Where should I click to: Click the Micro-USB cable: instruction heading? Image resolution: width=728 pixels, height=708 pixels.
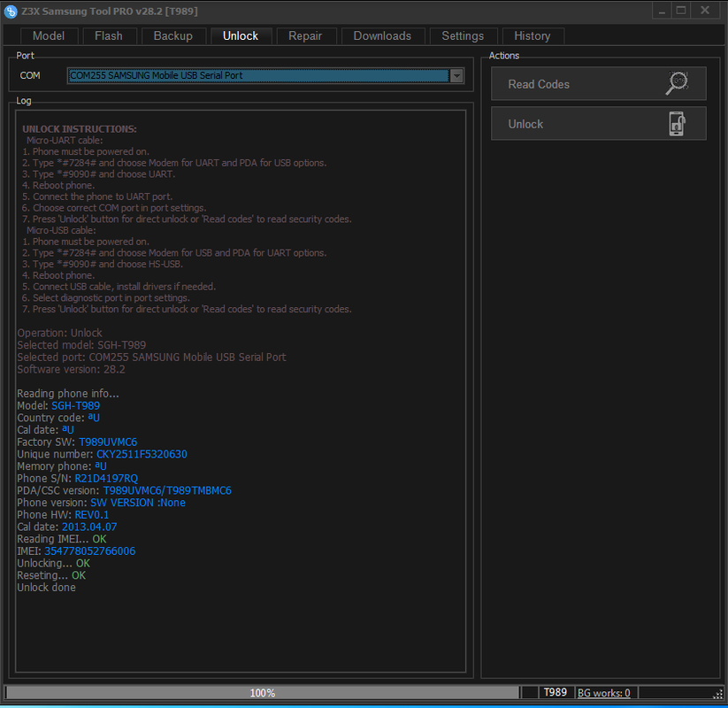click(x=61, y=230)
